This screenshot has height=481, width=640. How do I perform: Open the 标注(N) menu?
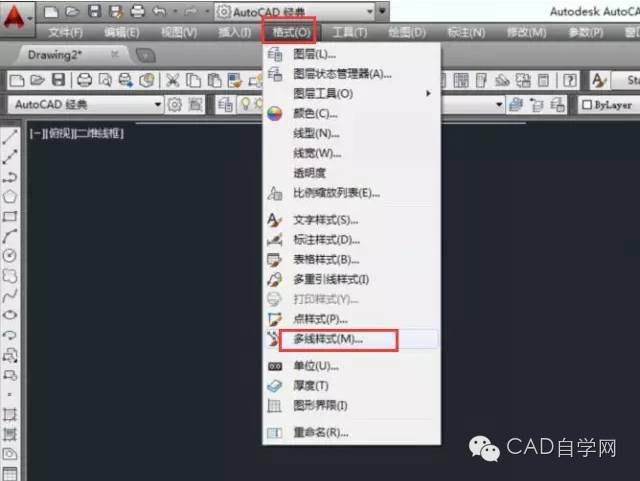click(466, 32)
